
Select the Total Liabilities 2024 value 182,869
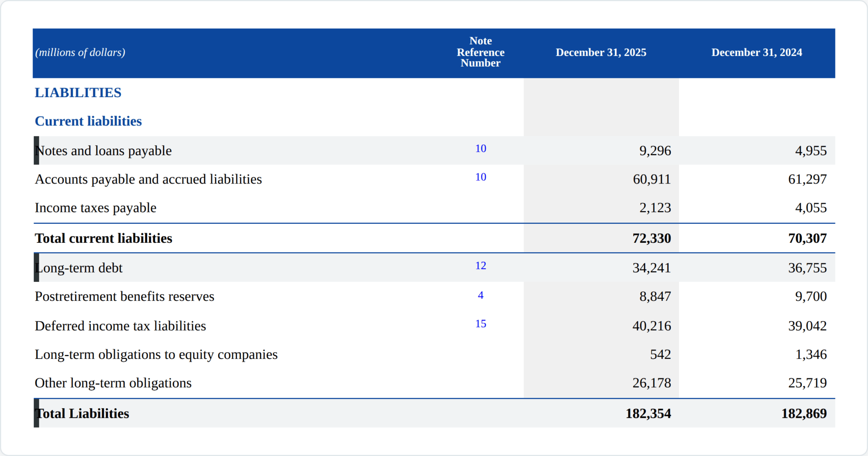(x=804, y=413)
